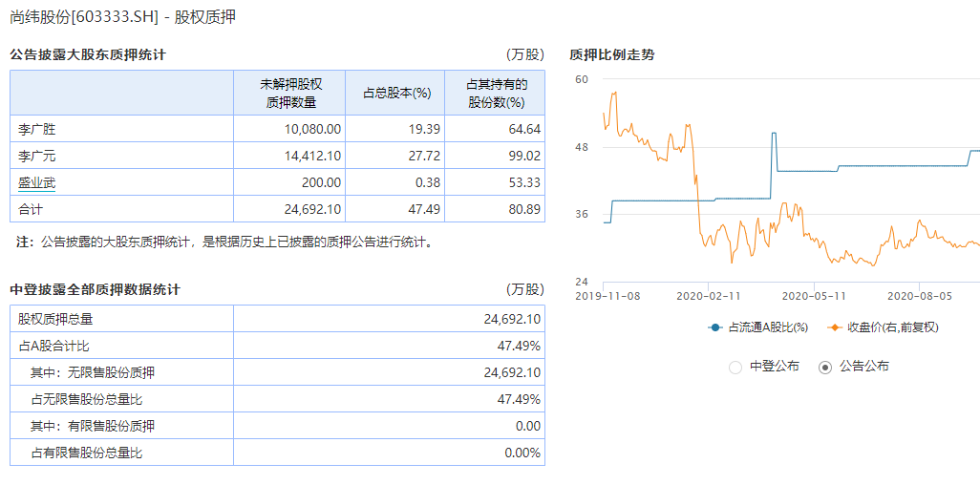Image resolution: width=980 pixels, height=485 pixels.
Task: Click the 李广胜 shareholder name cell
Action: (38, 129)
